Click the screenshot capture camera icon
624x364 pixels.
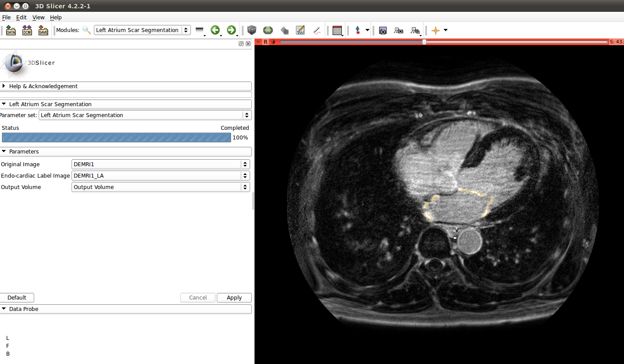(x=383, y=30)
